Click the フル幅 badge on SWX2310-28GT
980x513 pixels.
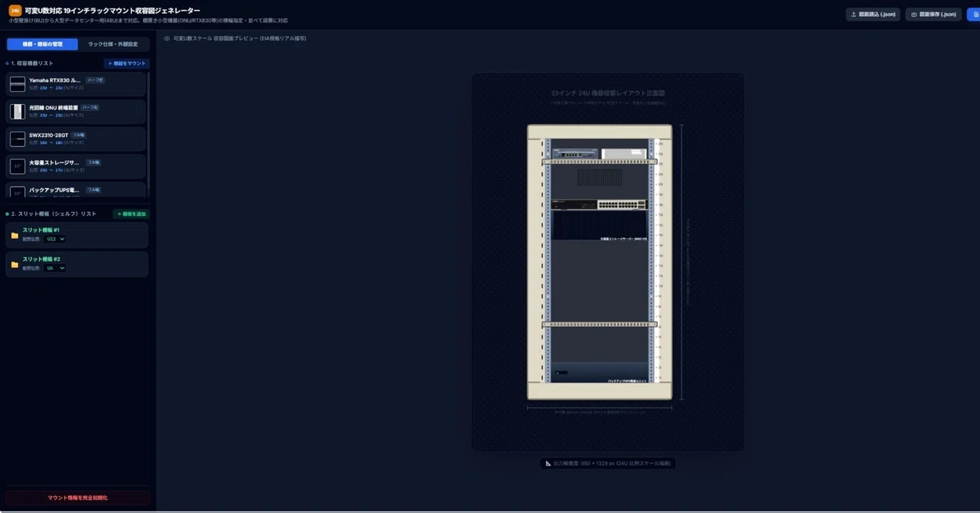(x=79, y=136)
